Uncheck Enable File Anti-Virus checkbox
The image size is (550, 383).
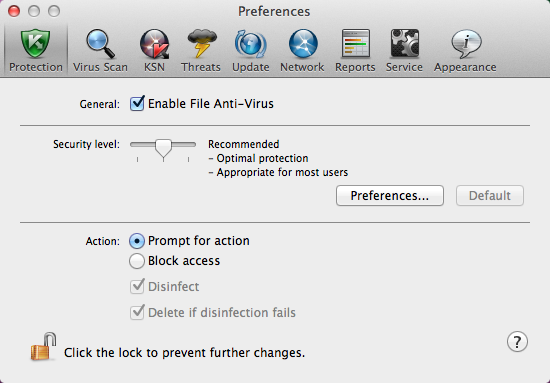[x=137, y=103]
